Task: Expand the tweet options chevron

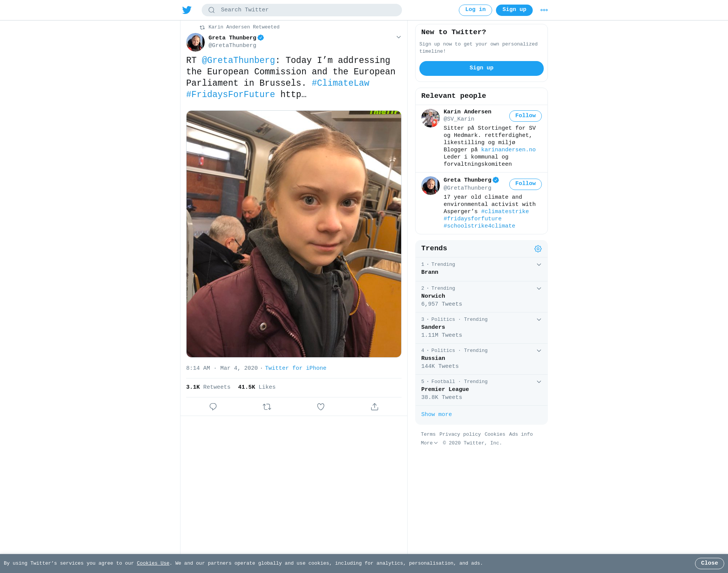Action: click(399, 37)
